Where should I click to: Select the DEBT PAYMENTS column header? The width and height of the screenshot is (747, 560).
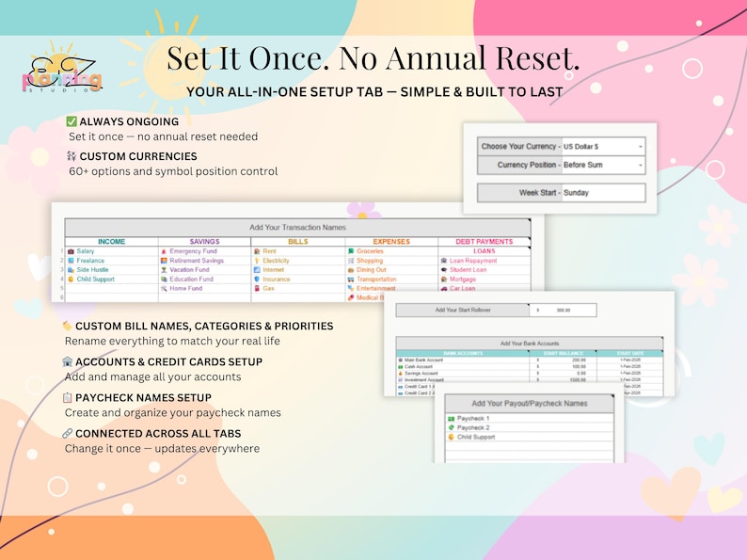pyautogui.click(x=484, y=242)
